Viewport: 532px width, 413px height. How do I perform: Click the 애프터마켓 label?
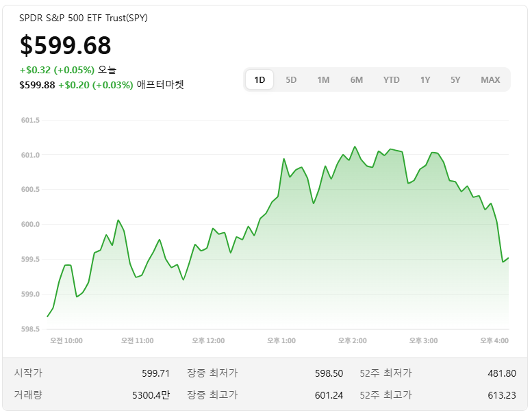pyautogui.click(x=160, y=84)
